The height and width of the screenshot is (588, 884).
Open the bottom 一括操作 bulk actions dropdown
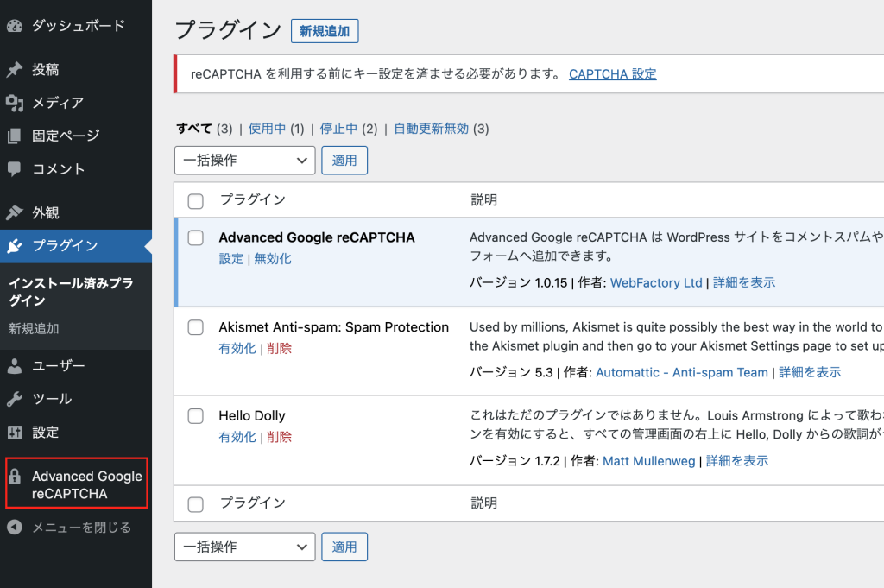pos(244,547)
